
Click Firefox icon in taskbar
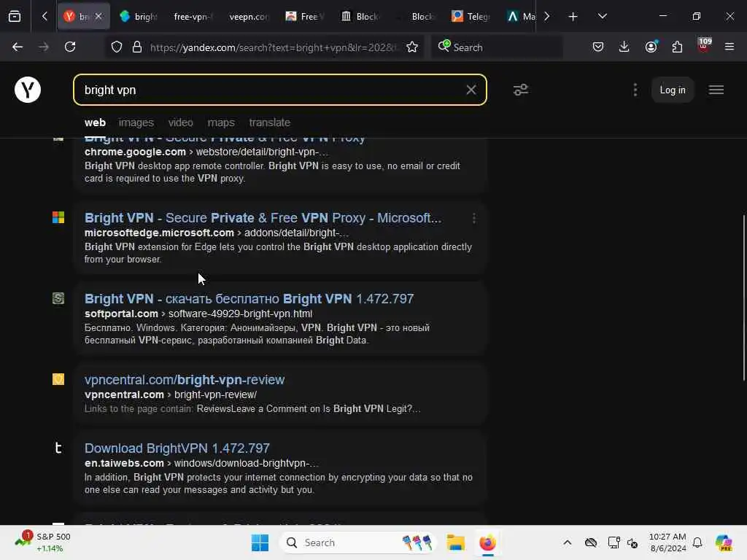click(x=487, y=542)
